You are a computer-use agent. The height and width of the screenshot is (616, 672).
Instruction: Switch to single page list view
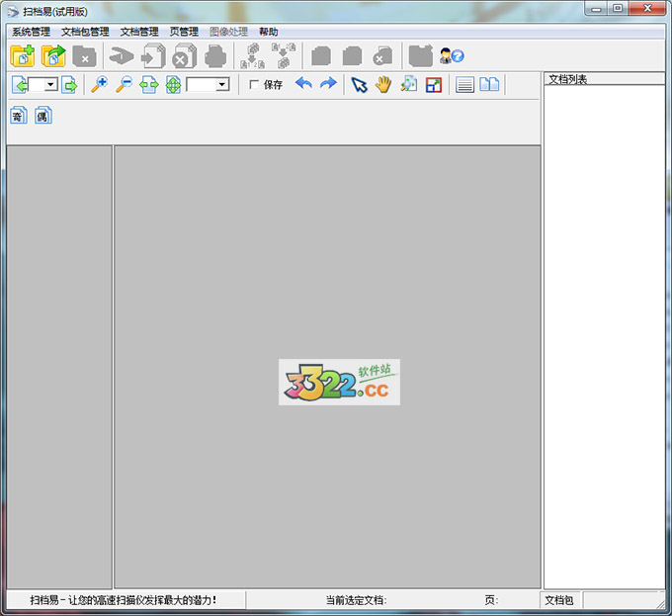[464, 84]
